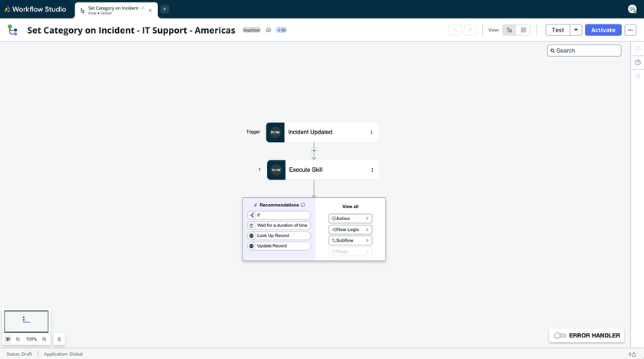Click the minimap thumbnail
The image size is (644, 359).
point(26,321)
